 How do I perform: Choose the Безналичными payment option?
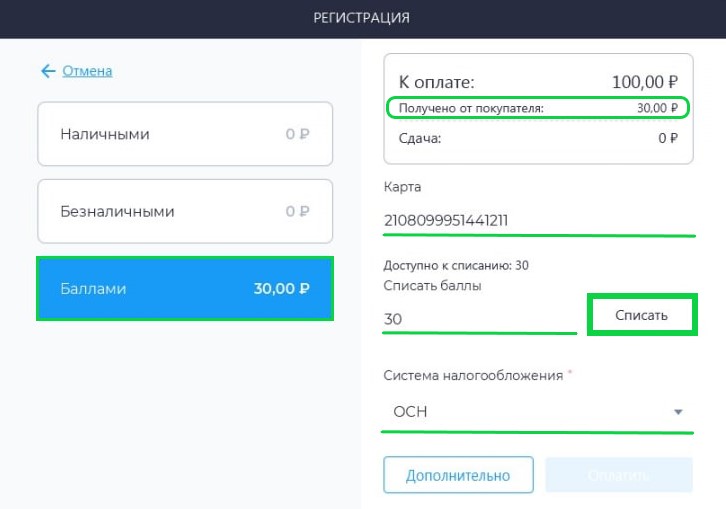(185, 211)
